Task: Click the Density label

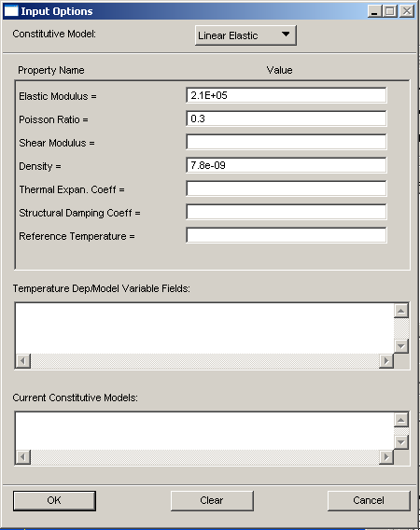Action: point(40,166)
